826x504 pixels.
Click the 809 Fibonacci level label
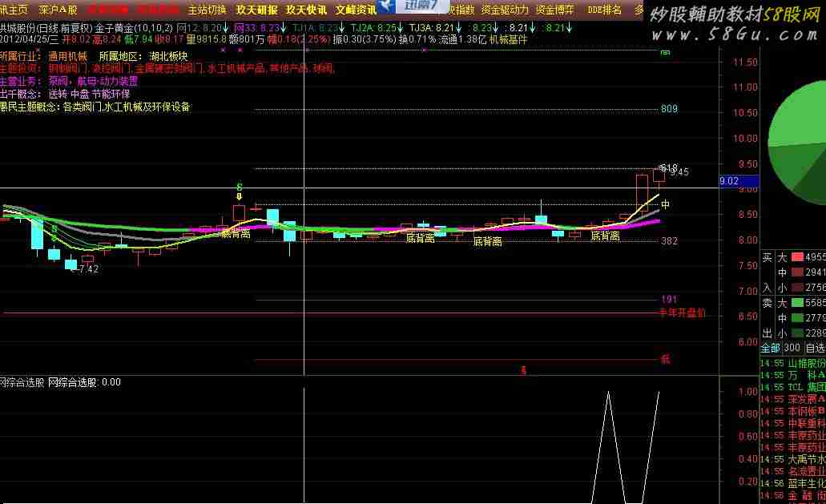pyautogui.click(x=669, y=109)
